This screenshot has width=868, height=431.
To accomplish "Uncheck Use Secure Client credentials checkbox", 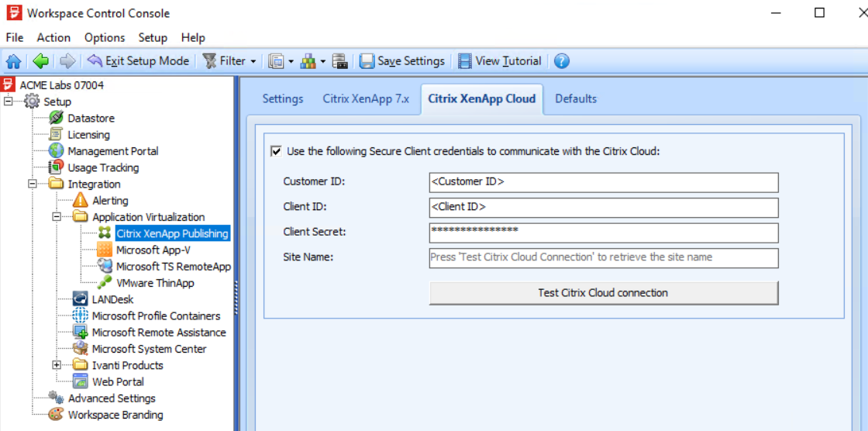I will 276,151.
